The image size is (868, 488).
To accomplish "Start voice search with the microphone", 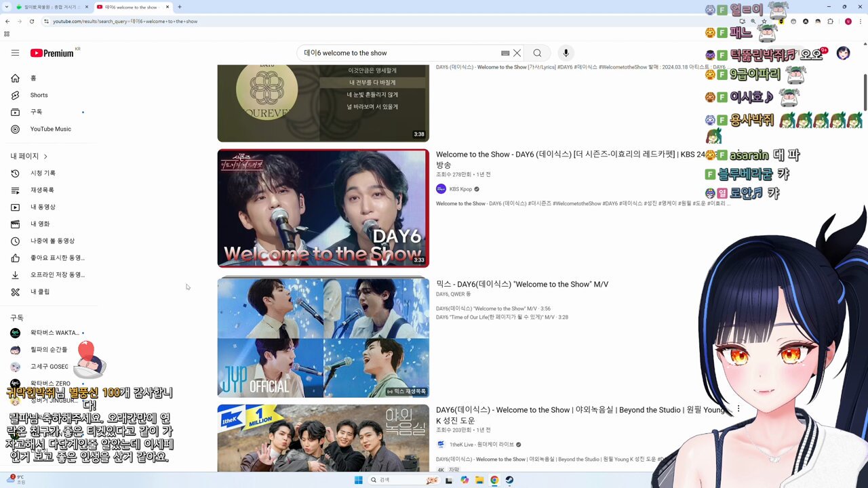I will click(566, 53).
